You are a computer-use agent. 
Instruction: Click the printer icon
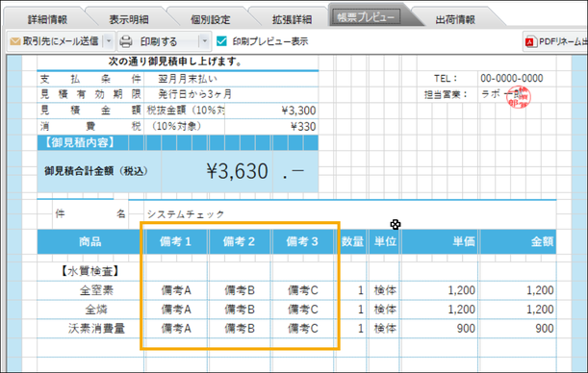click(126, 41)
